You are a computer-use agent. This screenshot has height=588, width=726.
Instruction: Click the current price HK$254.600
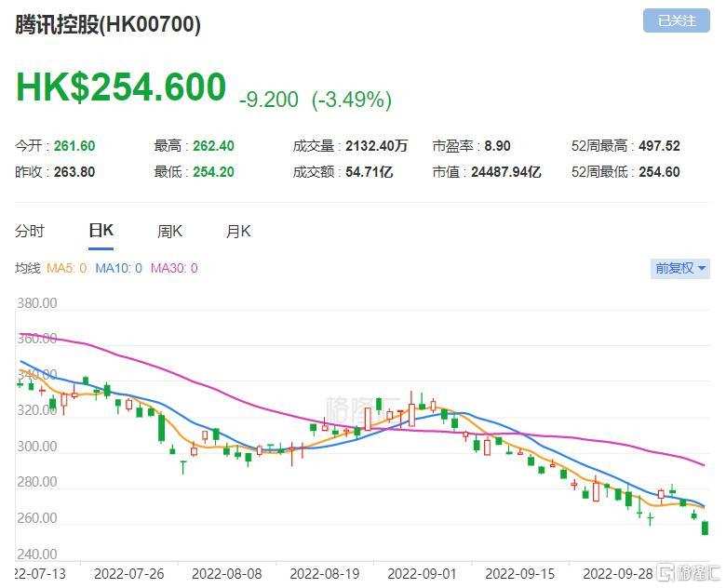(121, 87)
